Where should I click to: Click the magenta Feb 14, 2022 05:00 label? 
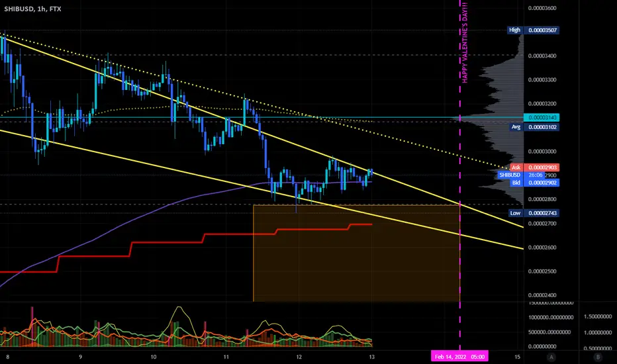coord(459,357)
